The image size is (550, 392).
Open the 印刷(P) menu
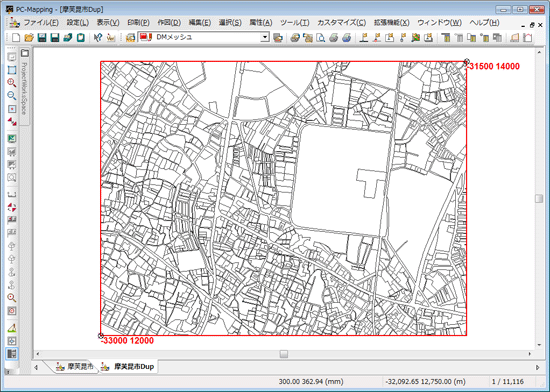tap(139, 22)
